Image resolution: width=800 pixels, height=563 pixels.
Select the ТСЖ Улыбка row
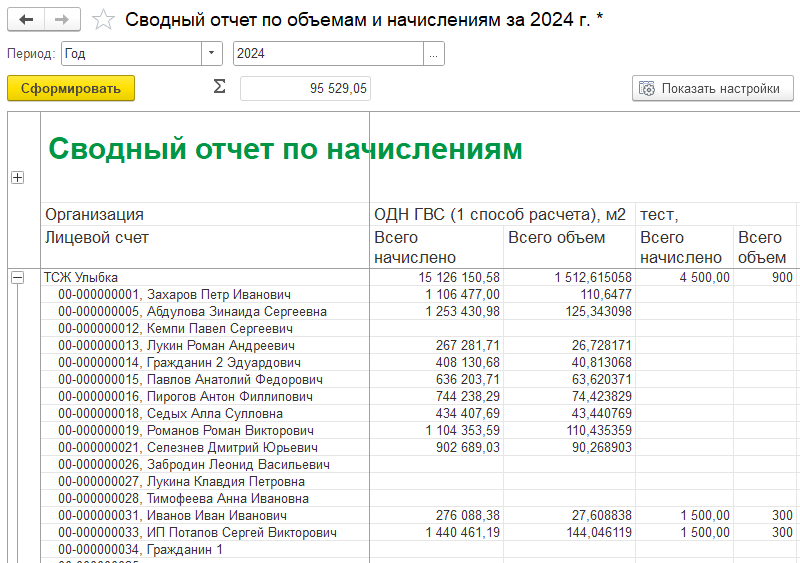(205, 277)
